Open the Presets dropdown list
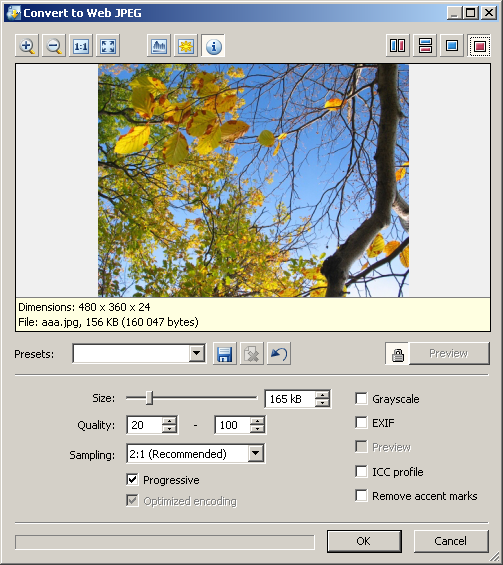The width and height of the screenshot is (503, 565). point(197,353)
